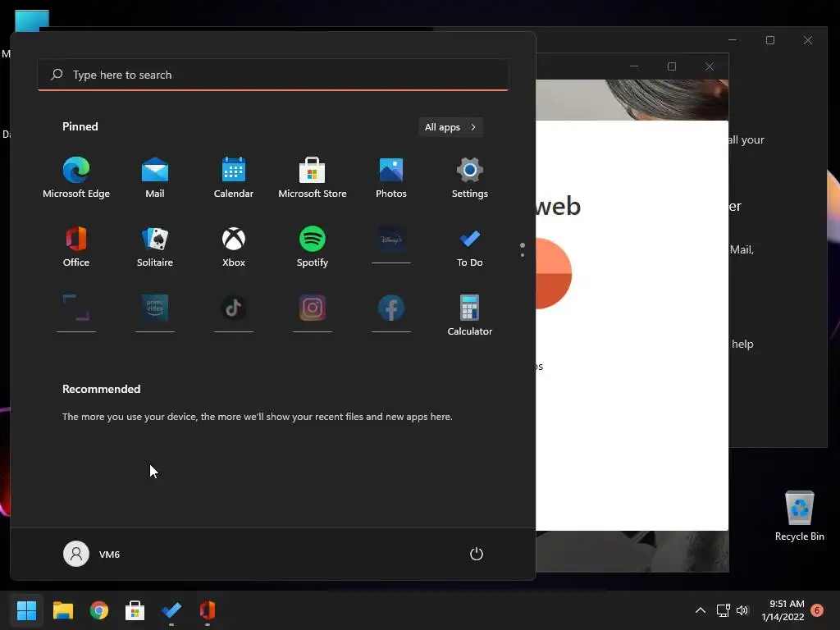This screenshot has height=630, width=840.
Task: Click the TikTok pinned tile
Action: tap(234, 313)
